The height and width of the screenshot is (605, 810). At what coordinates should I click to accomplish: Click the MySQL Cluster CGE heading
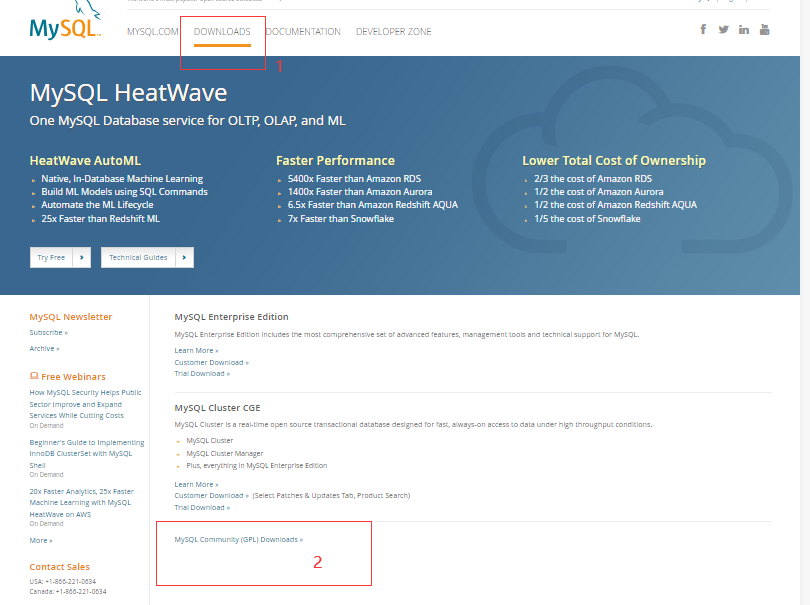pos(217,408)
